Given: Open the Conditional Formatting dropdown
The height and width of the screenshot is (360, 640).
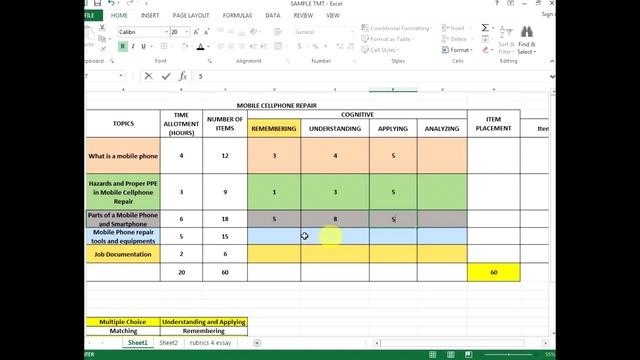Looking at the screenshot, I should (396, 28).
